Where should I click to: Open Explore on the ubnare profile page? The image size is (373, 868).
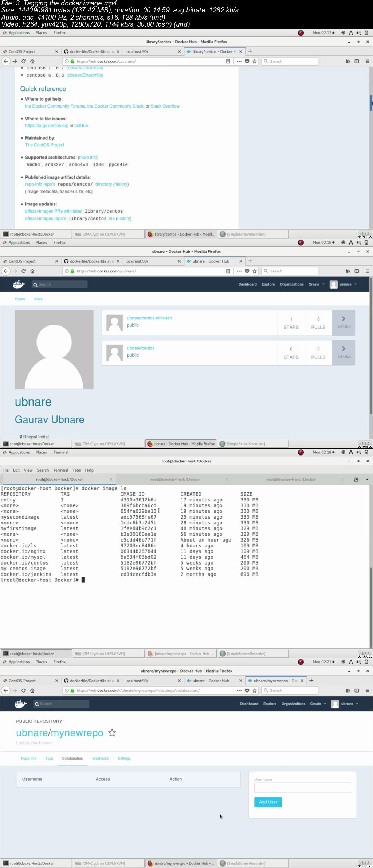268,284
